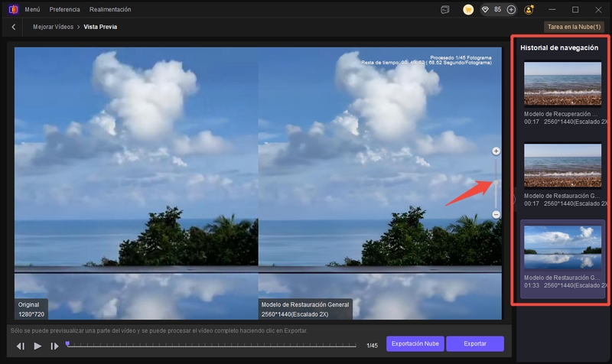This screenshot has height=364, width=612.
Task: Open the Preferencia menu
Action: 64,9
